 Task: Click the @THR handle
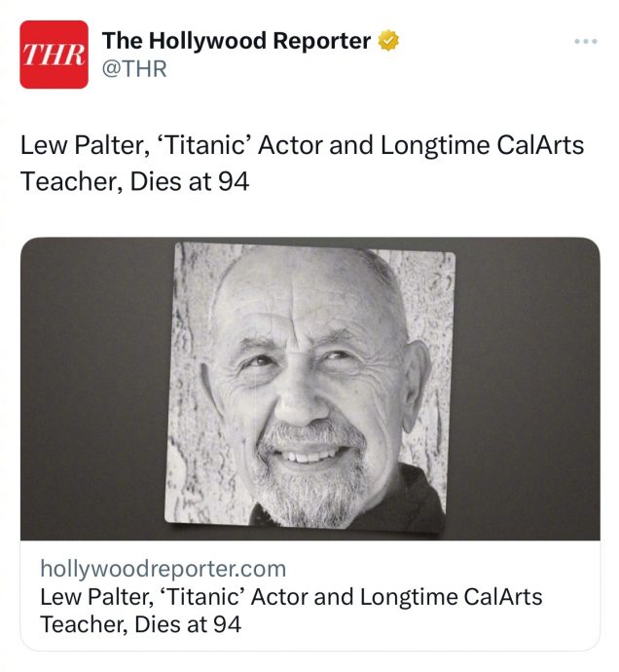[135, 69]
